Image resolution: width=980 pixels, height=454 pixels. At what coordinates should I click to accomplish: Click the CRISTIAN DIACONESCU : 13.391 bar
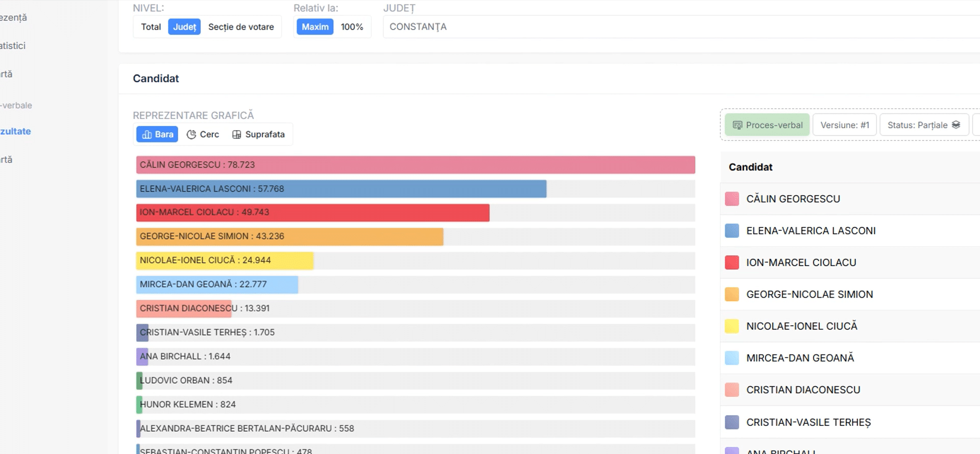tap(184, 308)
